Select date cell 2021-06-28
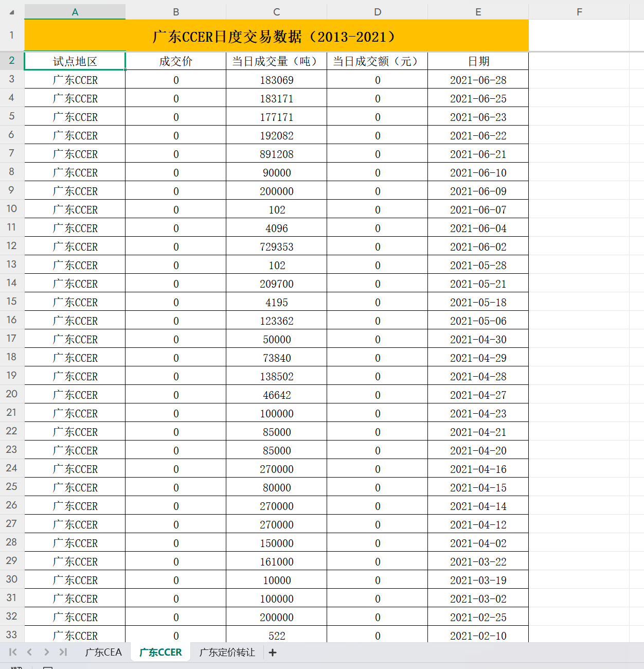This screenshot has height=669, width=644. [478, 80]
